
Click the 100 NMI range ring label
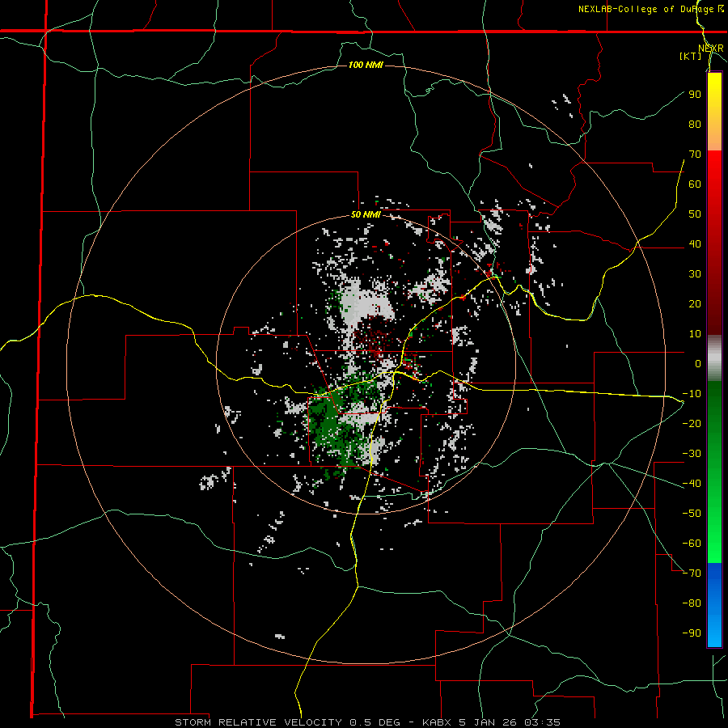pyautogui.click(x=366, y=65)
